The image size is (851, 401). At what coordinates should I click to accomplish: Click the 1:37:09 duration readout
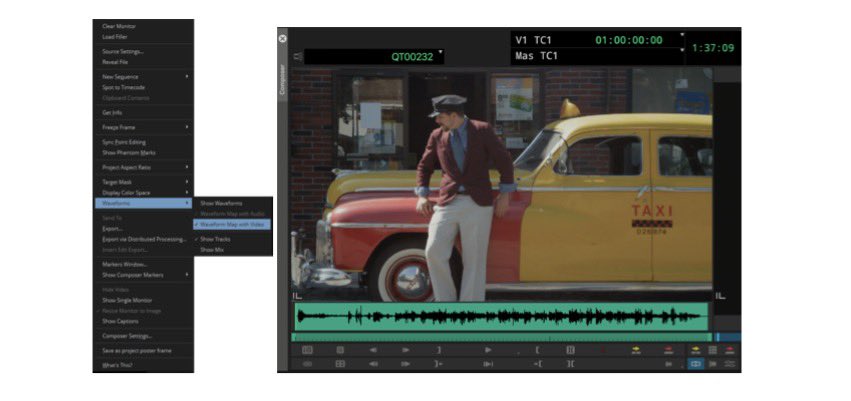point(713,48)
